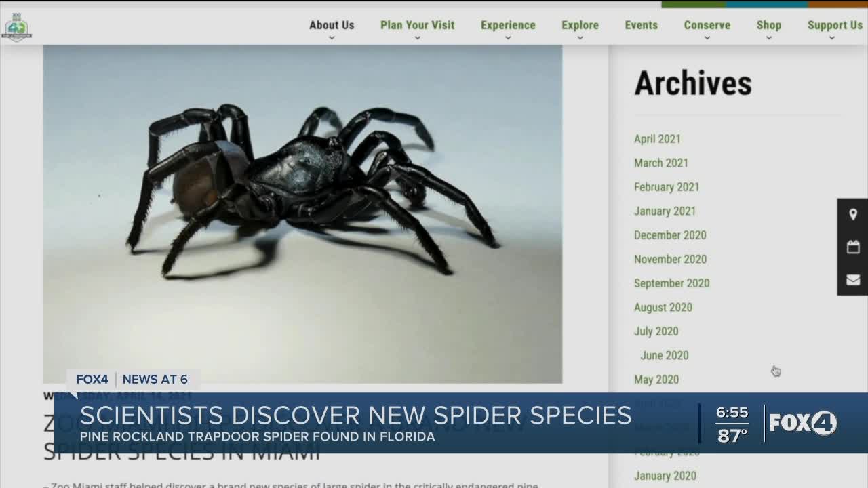Viewport: 868px width, 488px height.
Task: Expand chevron under Shop
Action: tap(769, 38)
